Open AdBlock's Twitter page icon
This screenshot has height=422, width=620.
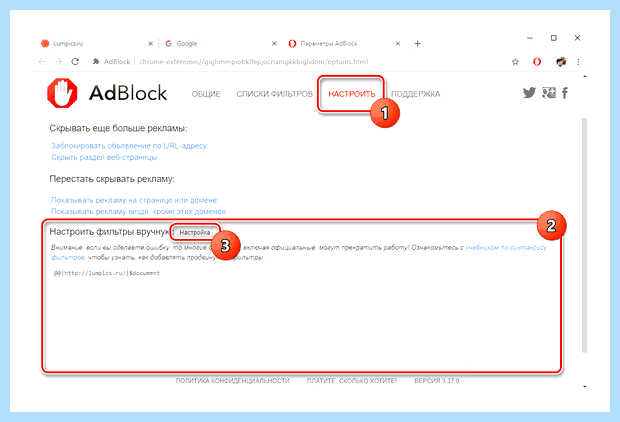529,93
